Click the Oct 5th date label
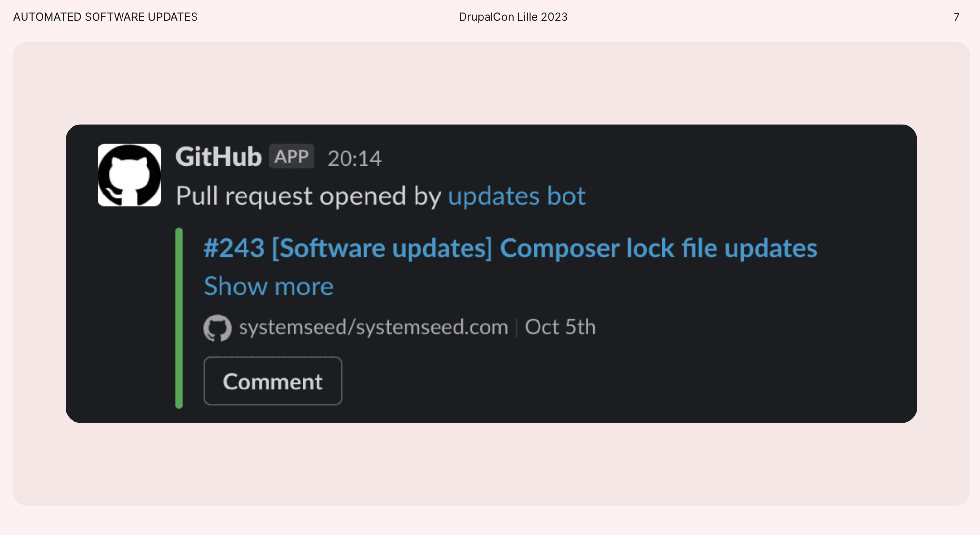 (560, 327)
